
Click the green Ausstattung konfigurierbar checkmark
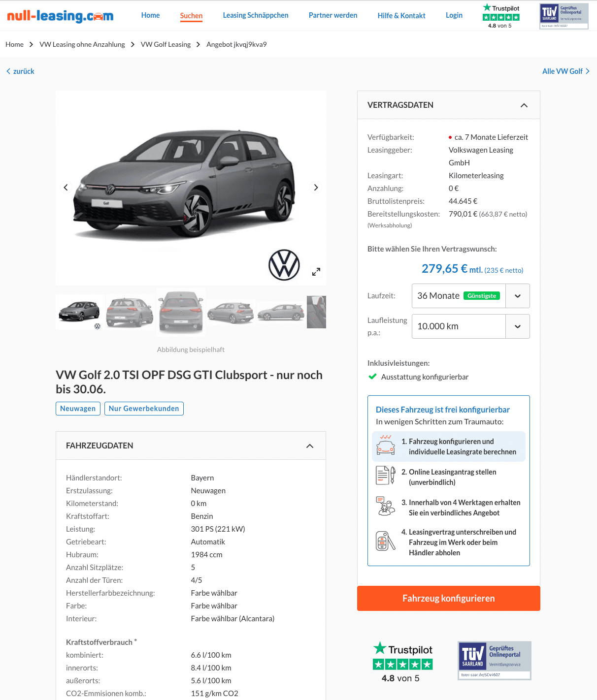click(373, 377)
